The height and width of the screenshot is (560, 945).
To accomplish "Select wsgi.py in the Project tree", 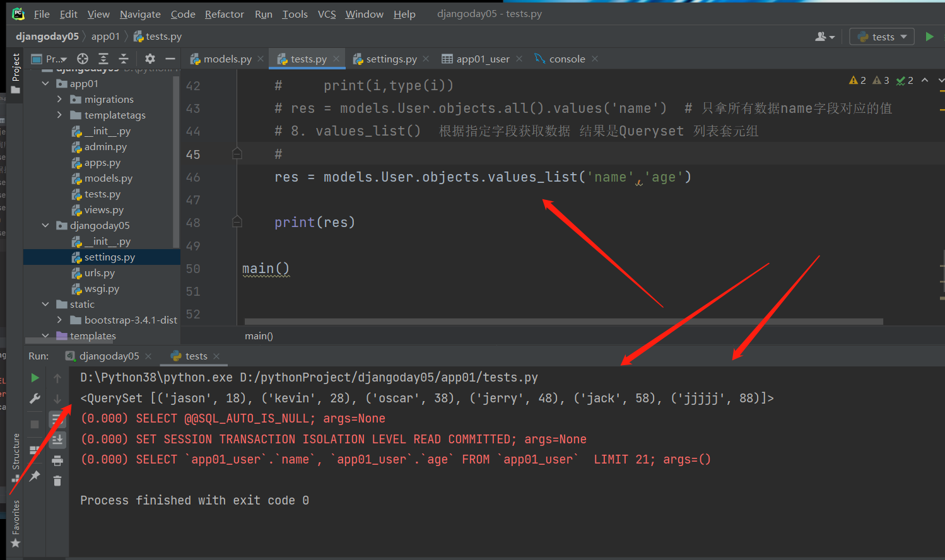I will coord(102,288).
